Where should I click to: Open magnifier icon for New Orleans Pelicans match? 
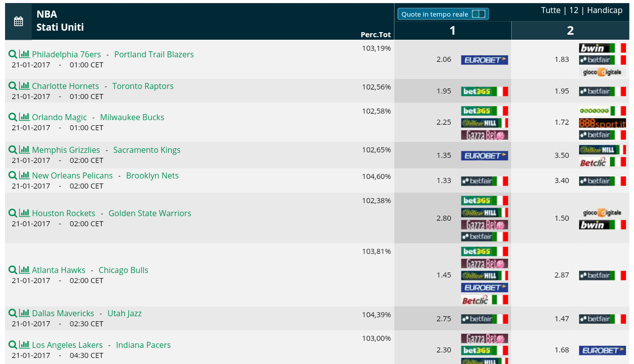(13, 175)
